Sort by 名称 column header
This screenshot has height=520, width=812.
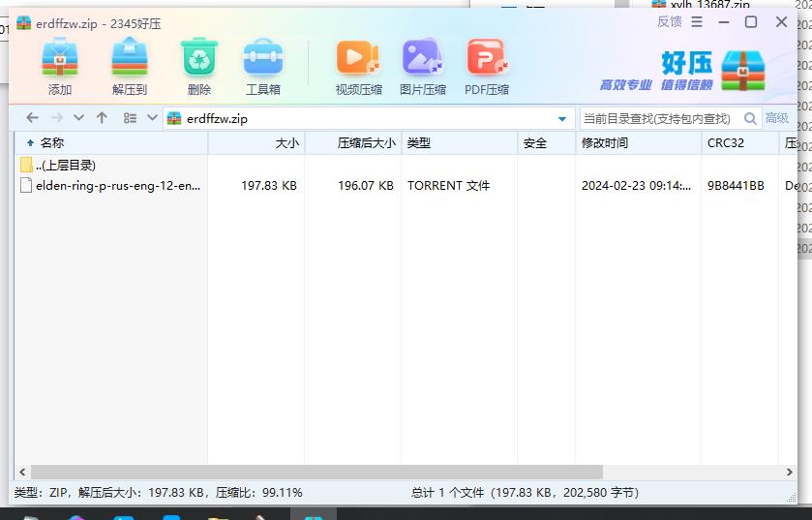111,143
